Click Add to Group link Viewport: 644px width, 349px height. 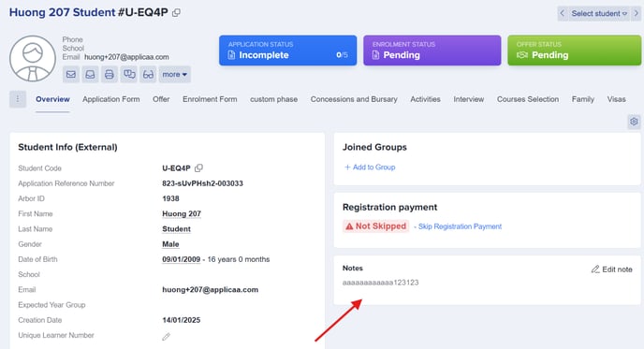(370, 167)
